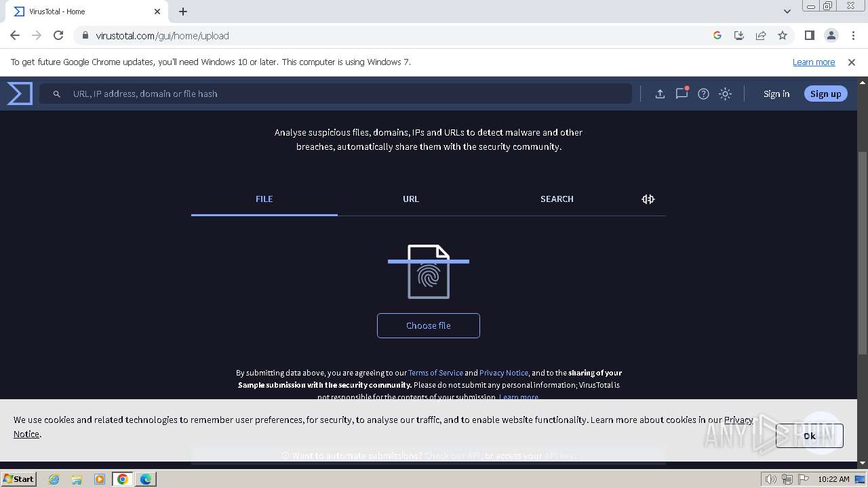Open the Terms of Service link

[x=435, y=373]
